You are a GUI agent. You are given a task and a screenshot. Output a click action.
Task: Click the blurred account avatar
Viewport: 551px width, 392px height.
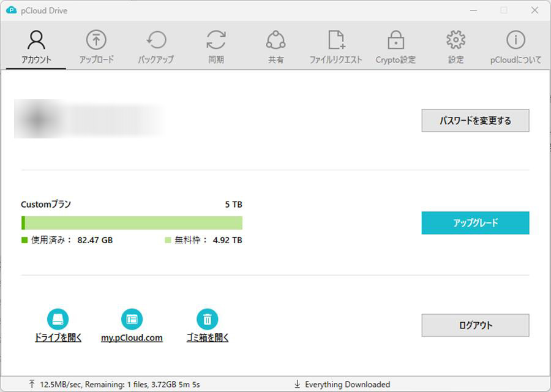(x=38, y=119)
